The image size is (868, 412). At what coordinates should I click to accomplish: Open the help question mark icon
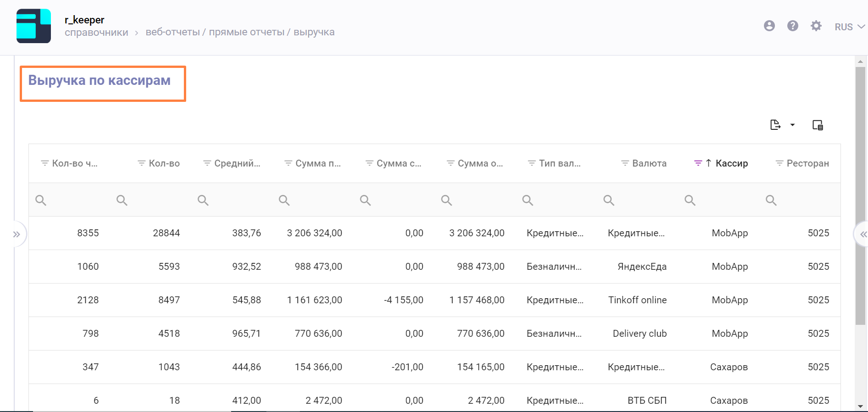tap(792, 26)
